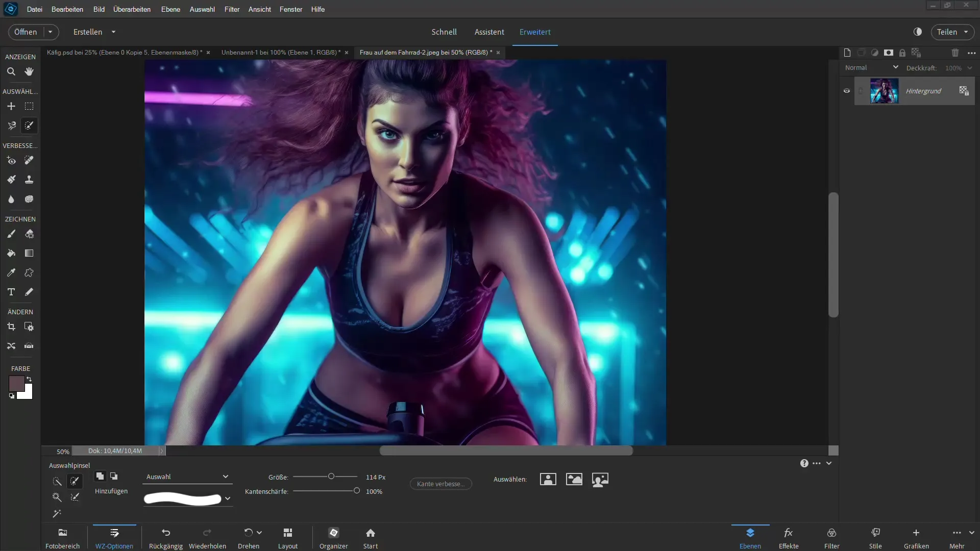
Task: Select the Red Eye Removal tool
Action: click(x=11, y=160)
